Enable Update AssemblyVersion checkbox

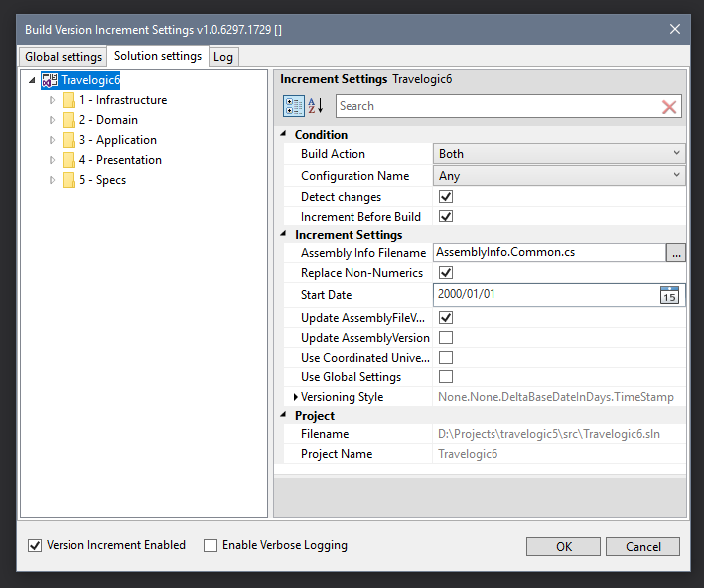pos(446,338)
